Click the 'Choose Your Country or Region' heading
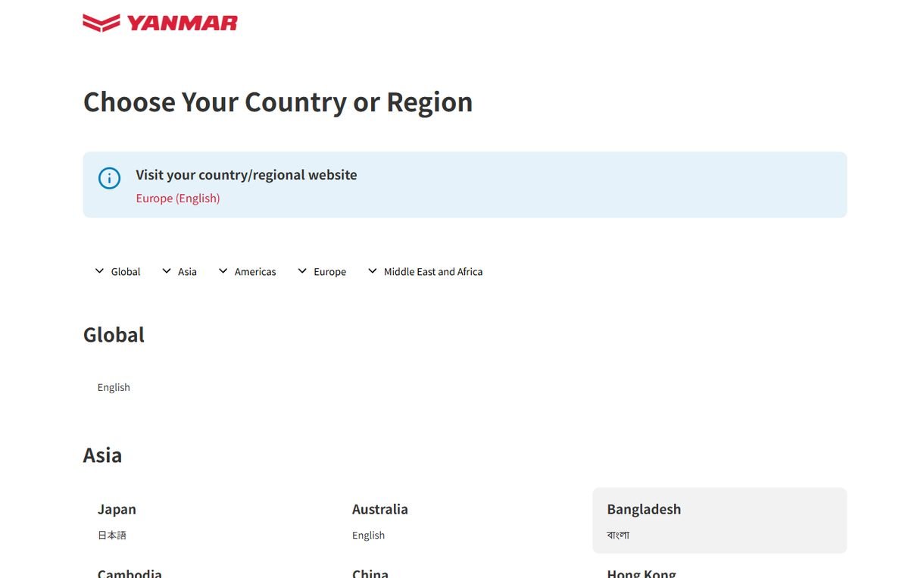The width and height of the screenshot is (924, 578). (x=278, y=102)
